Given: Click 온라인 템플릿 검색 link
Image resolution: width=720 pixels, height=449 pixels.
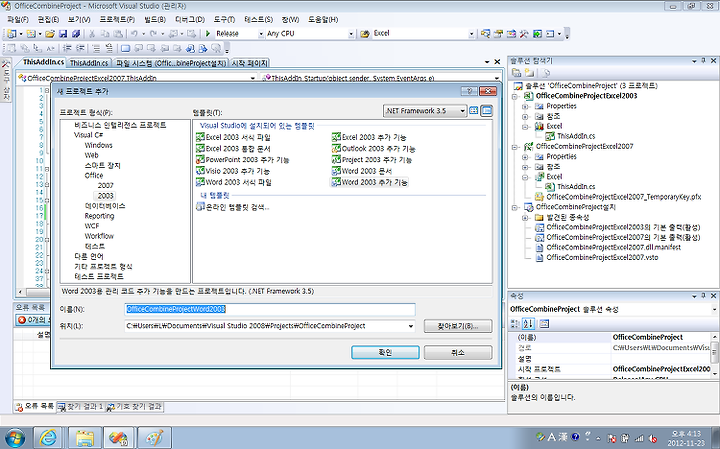Looking at the screenshot, I should click(233, 207).
